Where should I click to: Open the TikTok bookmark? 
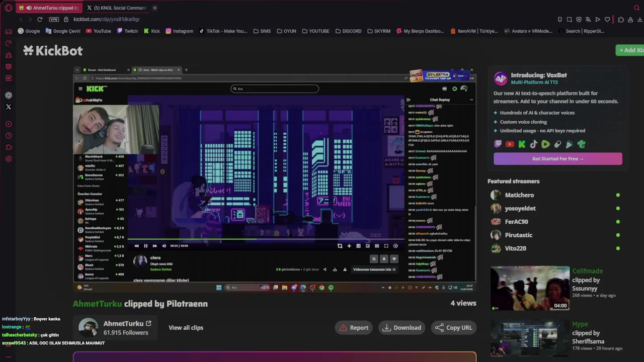tap(223, 31)
